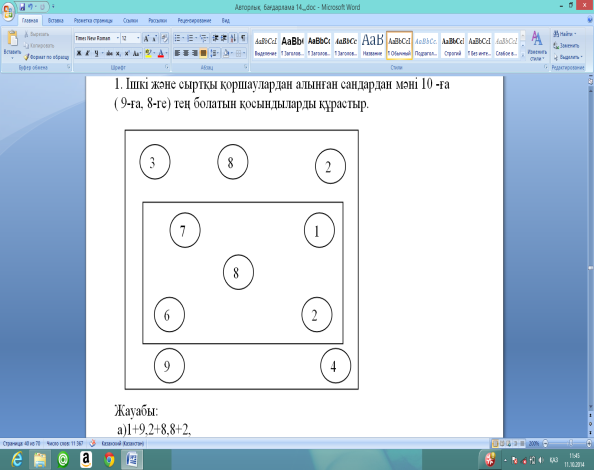Click the zoom slider in status bar
This screenshot has height=470, width=594.
click(567, 443)
